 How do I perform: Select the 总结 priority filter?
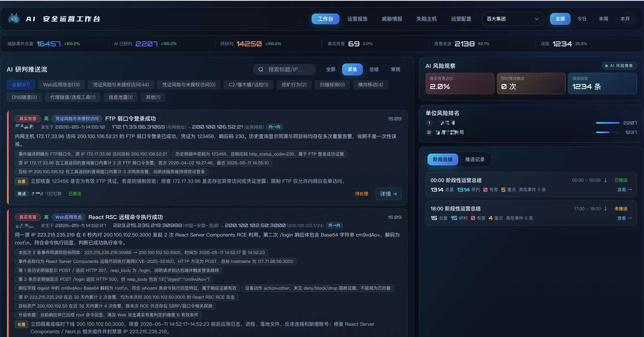[x=374, y=70]
